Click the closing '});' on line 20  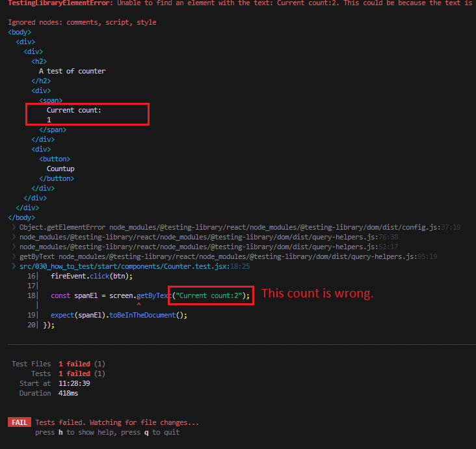point(49,325)
